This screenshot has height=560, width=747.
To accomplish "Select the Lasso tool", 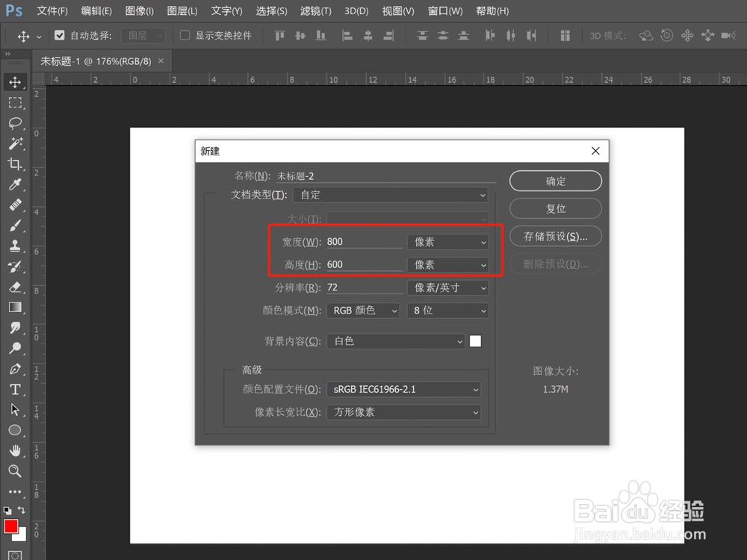I will 16,123.
